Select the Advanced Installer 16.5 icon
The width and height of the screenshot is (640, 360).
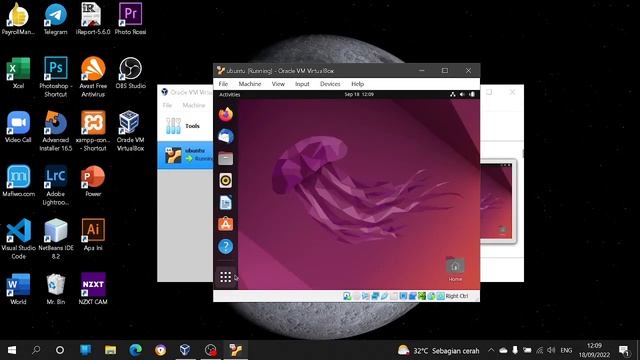coord(56,131)
